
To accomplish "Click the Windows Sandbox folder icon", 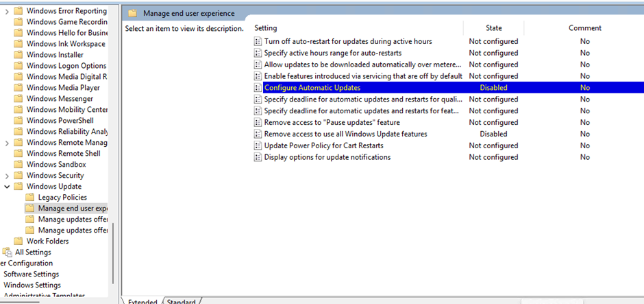I will pos(18,165).
